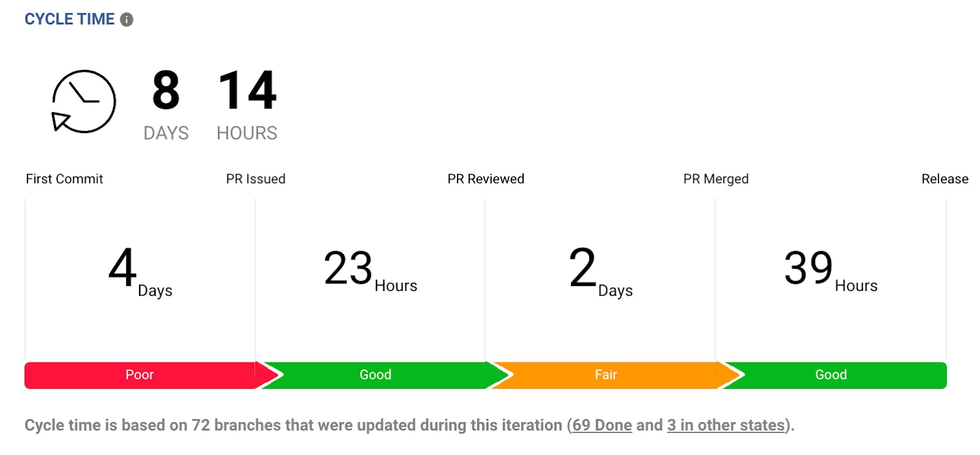Click the 4 Days stage value
The image size is (980, 455).
(140, 271)
